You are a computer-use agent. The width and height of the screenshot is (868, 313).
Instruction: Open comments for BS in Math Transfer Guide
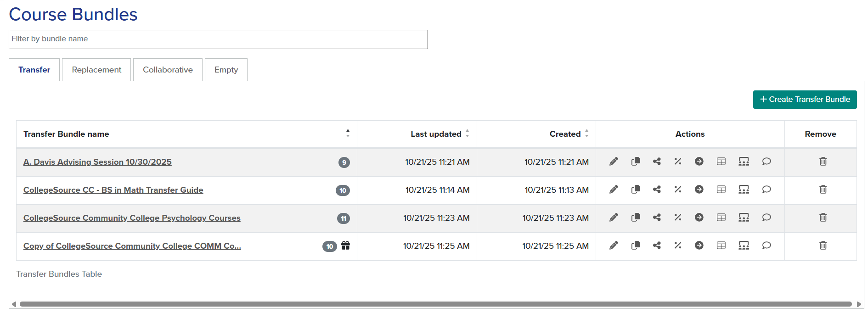coord(767,190)
